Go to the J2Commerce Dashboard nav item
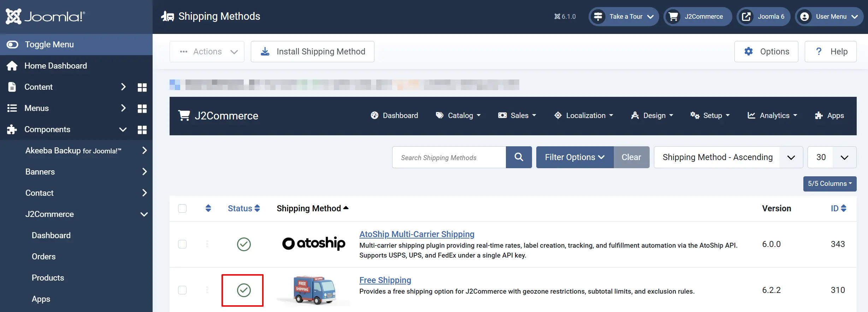The height and width of the screenshot is (312, 868). click(394, 116)
